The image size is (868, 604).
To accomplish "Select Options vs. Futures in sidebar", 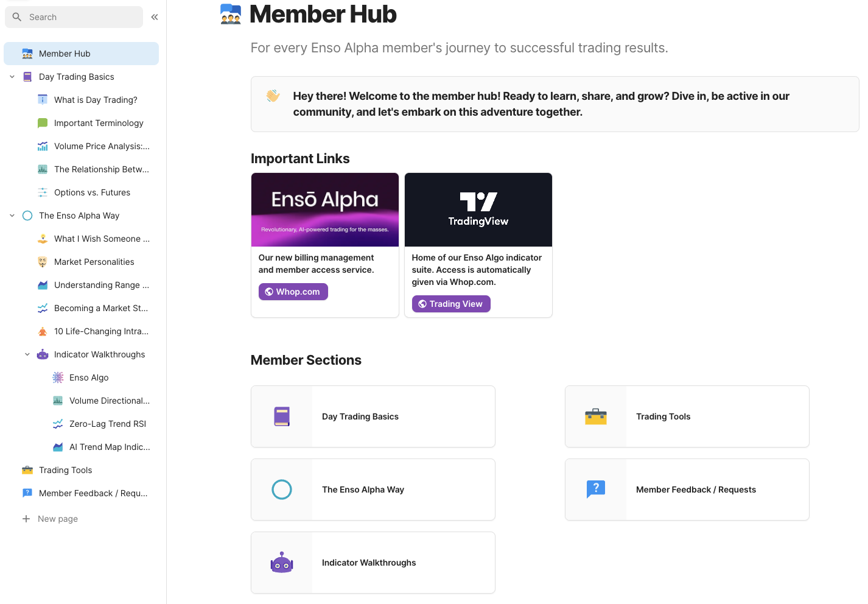I will coord(92,192).
